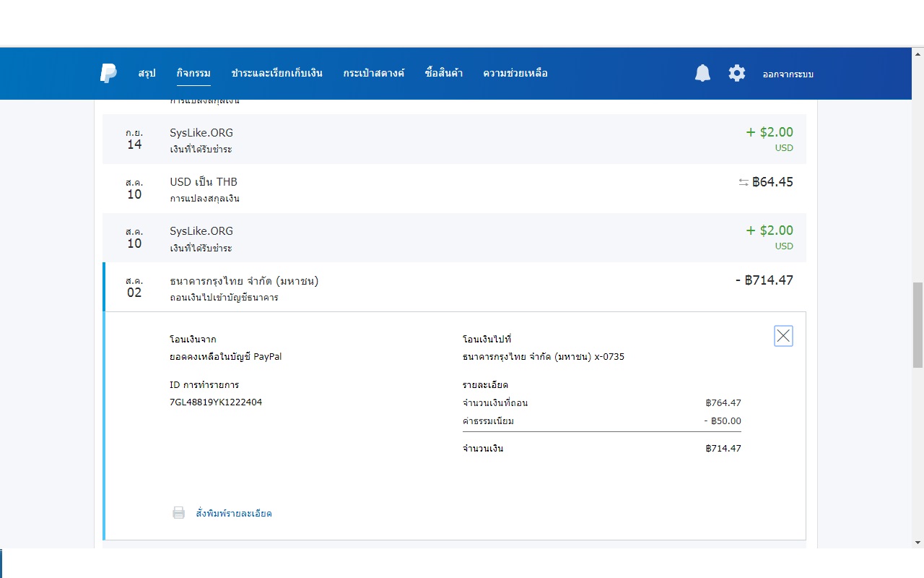Log out via ออกจากระบบ link
The height and width of the screenshot is (578, 924).
click(788, 74)
